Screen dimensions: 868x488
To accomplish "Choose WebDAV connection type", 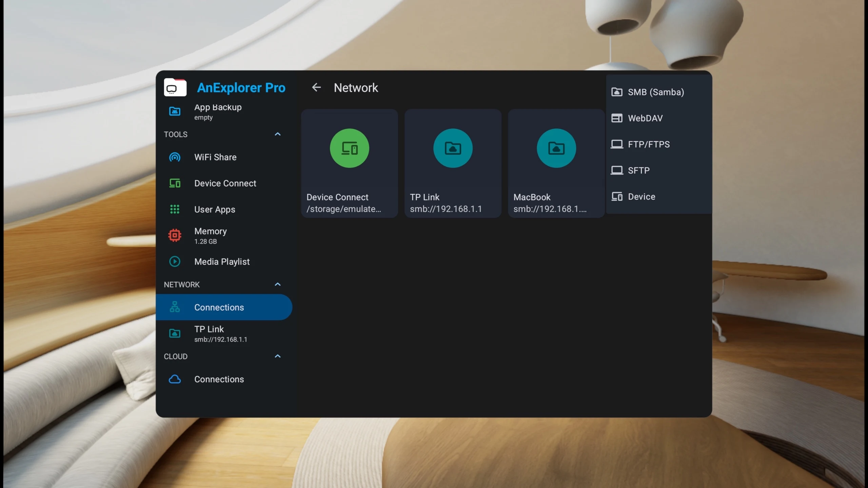I will tap(659, 118).
